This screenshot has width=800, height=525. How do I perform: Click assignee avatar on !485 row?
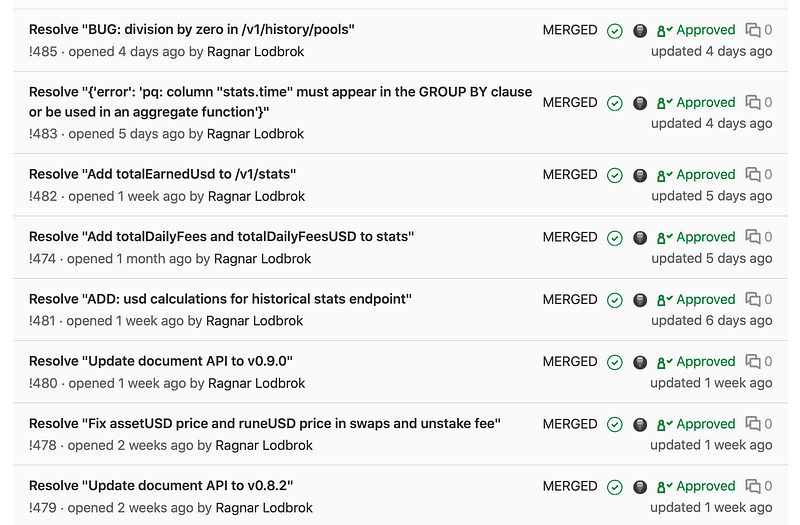click(x=640, y=31)
